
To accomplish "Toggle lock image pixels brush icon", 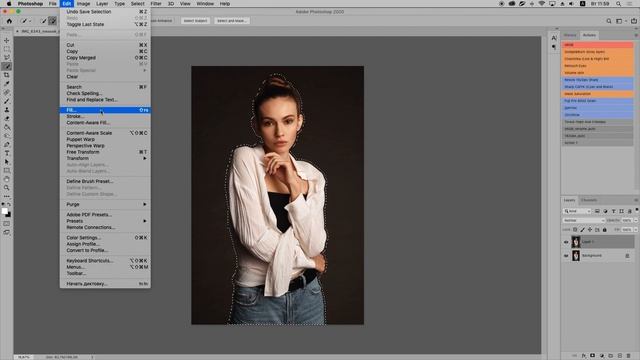I will point(582,230).
